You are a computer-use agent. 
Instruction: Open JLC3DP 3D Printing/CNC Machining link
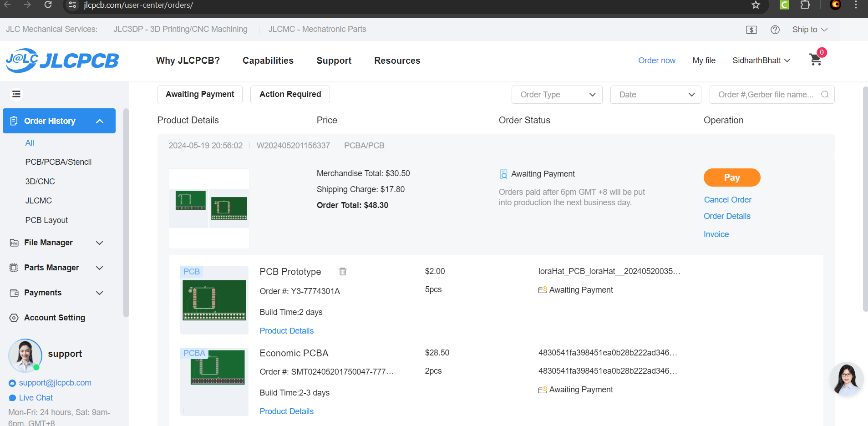pos(180,29)
